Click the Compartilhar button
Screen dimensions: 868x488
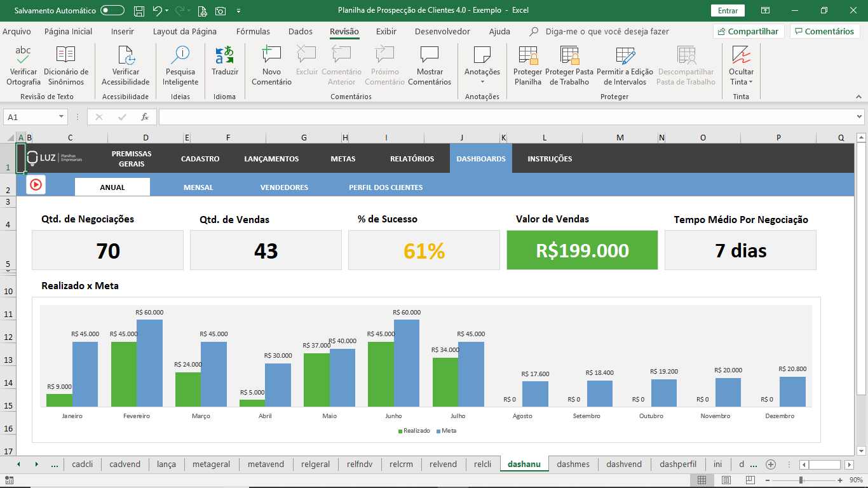point(749,31)
